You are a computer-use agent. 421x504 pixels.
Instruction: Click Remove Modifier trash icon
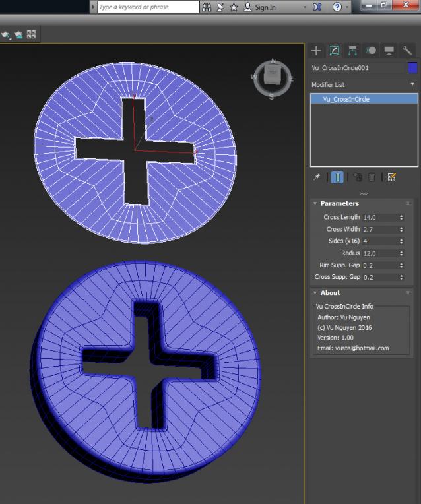(x=372, y=177)
